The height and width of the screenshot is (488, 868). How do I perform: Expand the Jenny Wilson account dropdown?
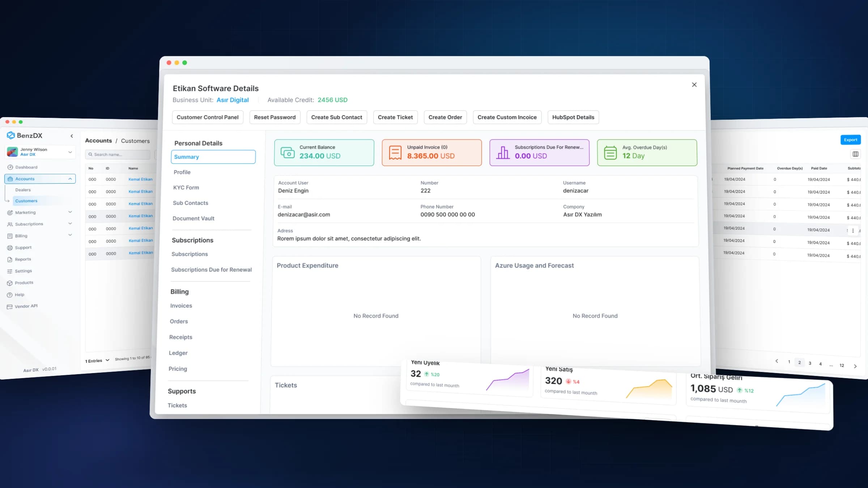70,152
